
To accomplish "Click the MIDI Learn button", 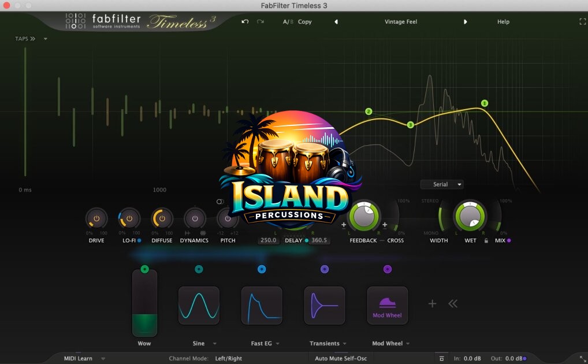I will (x=78, y=358).
